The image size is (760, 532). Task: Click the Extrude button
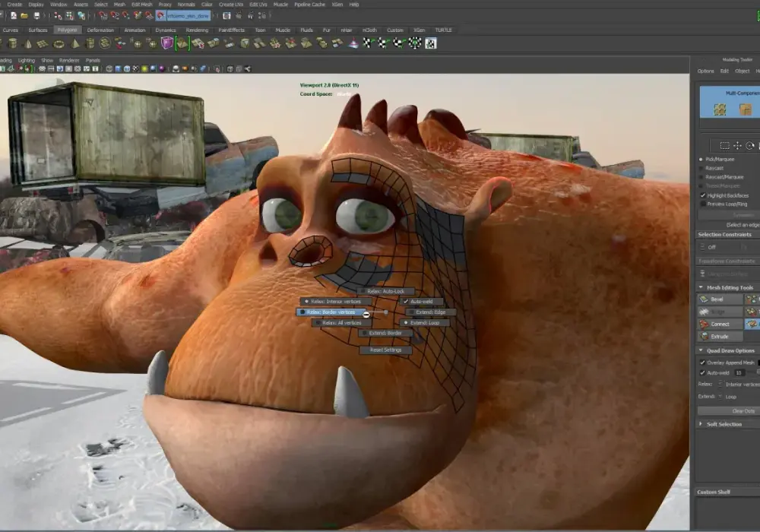(x=720, y=336)
